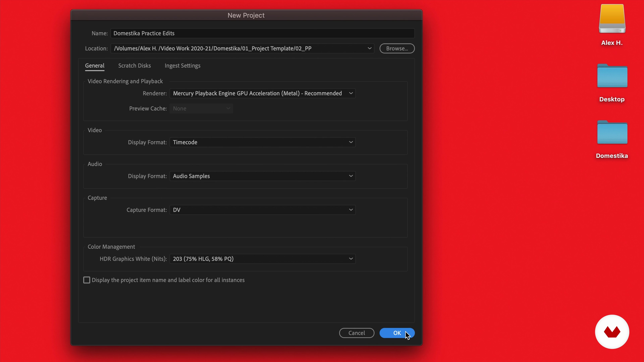Click the project Name input field

tap(262, 34)
